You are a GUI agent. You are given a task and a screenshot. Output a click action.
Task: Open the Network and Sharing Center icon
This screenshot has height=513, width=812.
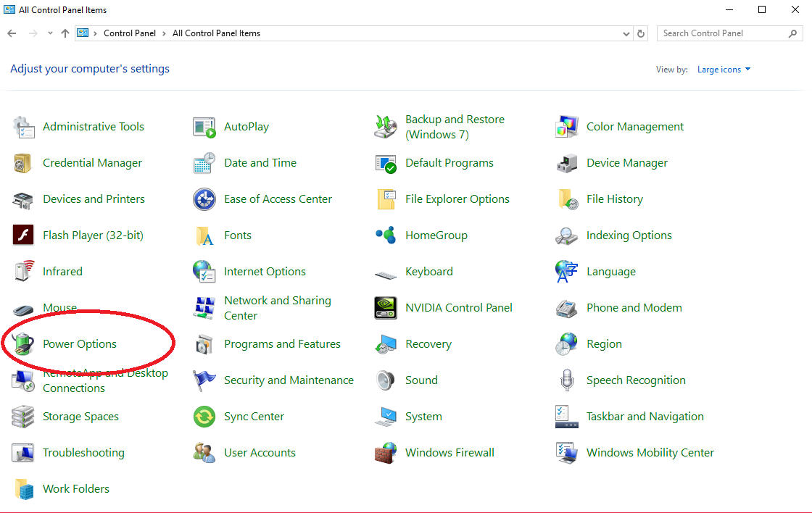coord(204,308)
